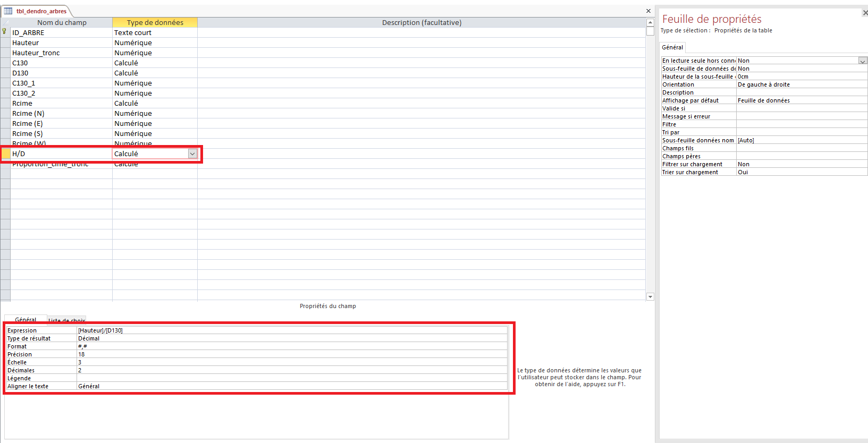
Task: Click Trier sur chargement value Oui
Action: click(x=802, y=172)
